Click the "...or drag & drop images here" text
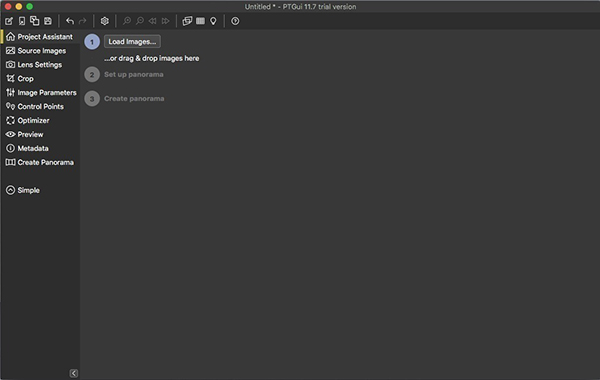Viewport: 600px width, 380px height. [x=152, y=58]
